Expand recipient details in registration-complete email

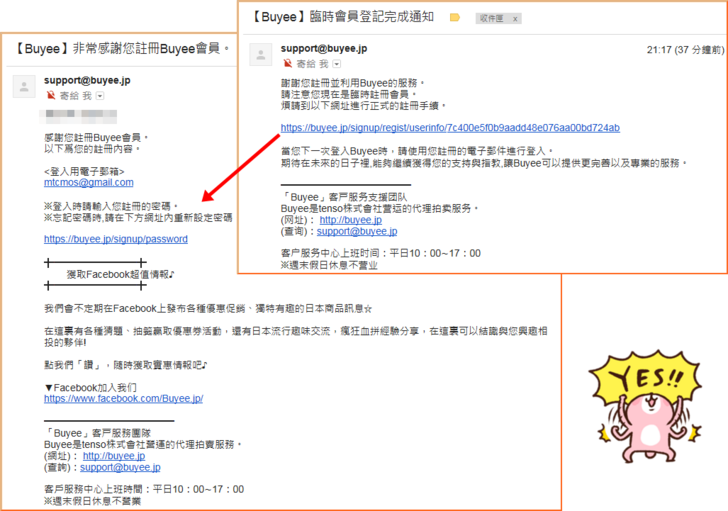[x=337, y=64]
